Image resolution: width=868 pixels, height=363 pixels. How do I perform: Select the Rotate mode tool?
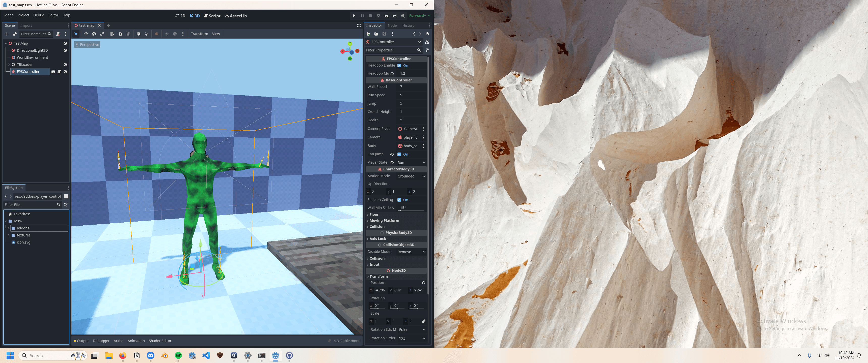94,34
